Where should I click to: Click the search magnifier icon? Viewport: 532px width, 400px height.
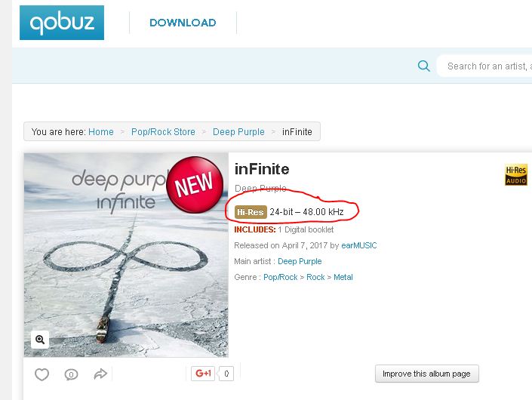click(x=423, y=66)
